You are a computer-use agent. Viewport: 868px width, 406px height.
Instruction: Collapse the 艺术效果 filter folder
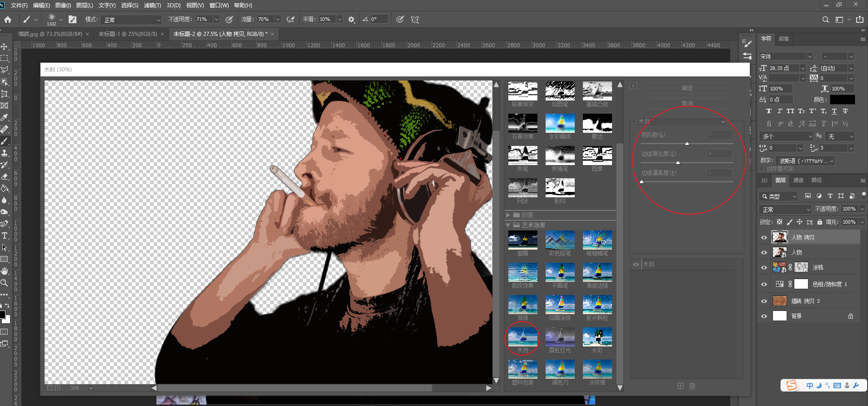click(x=508, y=225)
